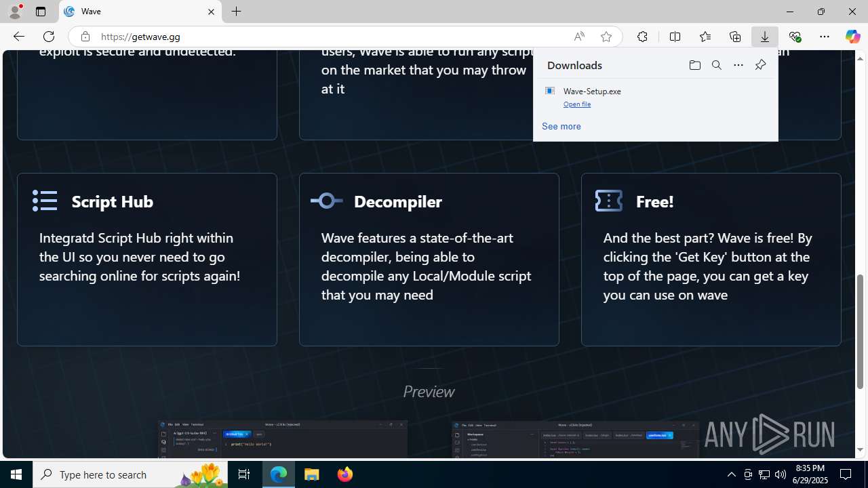The height and width of the screenshot is (488, 868).
Task: Click scrollbar down arrow
Action: click(861, 450)
